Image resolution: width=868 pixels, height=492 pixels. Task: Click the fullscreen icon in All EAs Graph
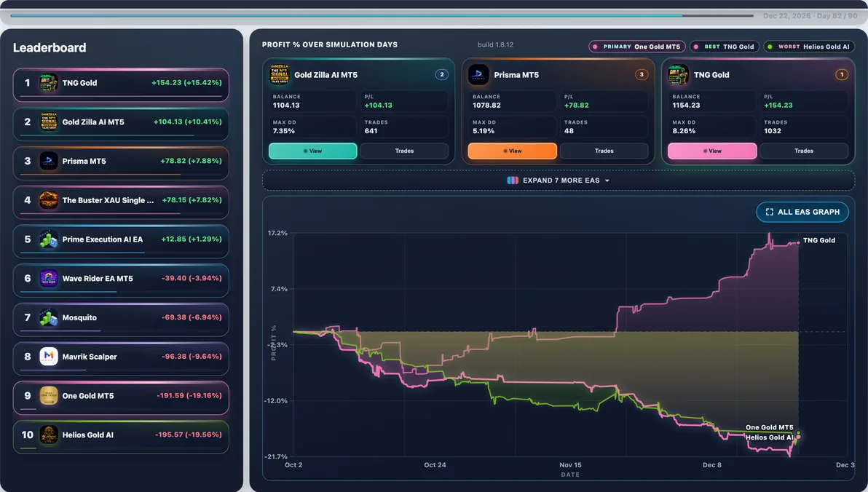[x=770, y=212]
